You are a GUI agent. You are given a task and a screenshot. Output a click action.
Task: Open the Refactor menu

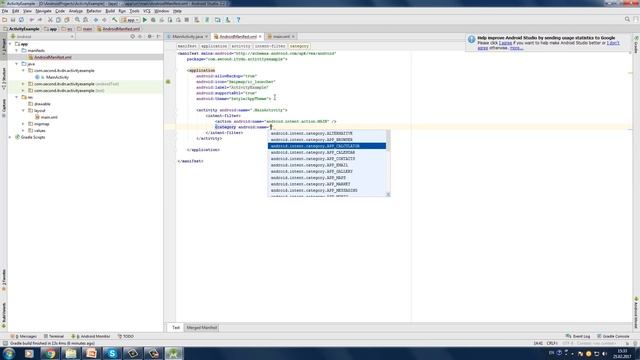93,11
